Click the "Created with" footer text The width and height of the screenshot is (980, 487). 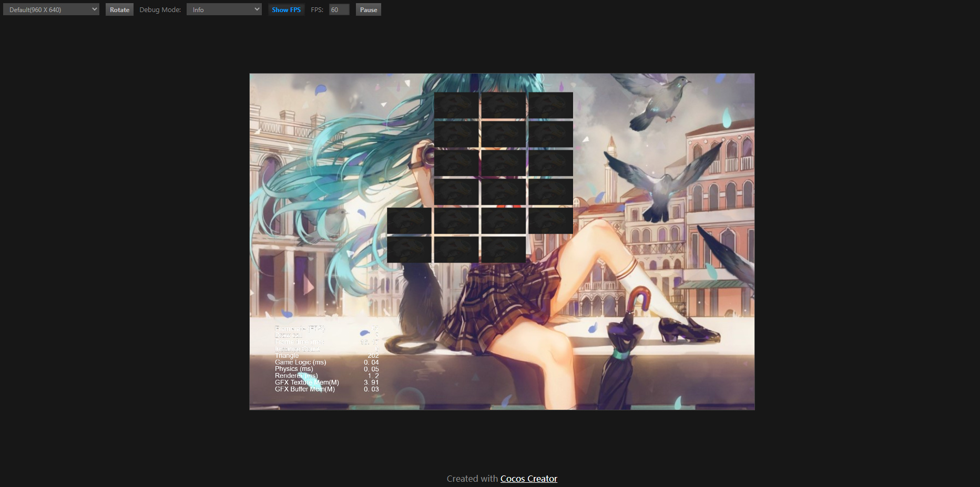click(472, 479)
